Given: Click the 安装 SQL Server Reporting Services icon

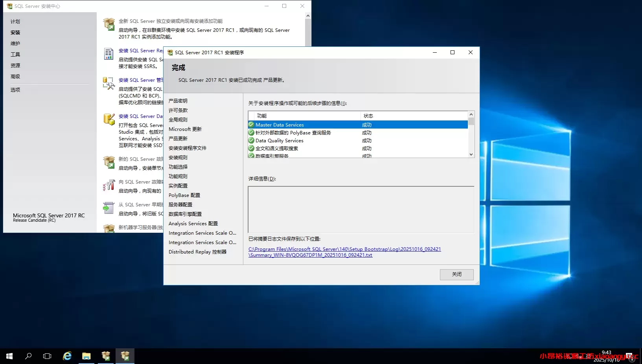Looking at the screenshot, I should [x=108, y=54].
